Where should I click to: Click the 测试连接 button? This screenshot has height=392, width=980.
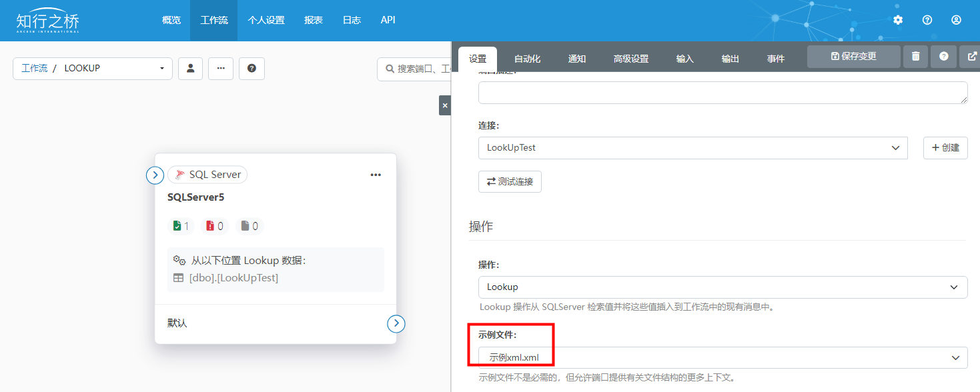point(510,181)
